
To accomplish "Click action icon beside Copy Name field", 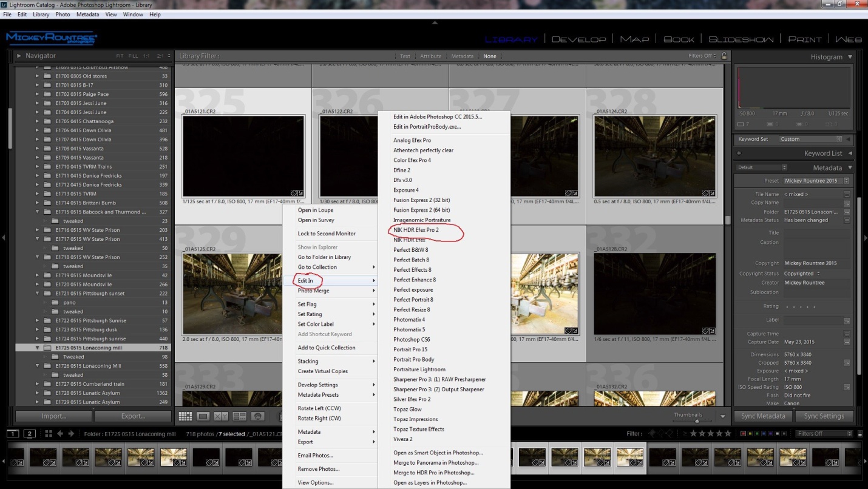I will (847, 203).
